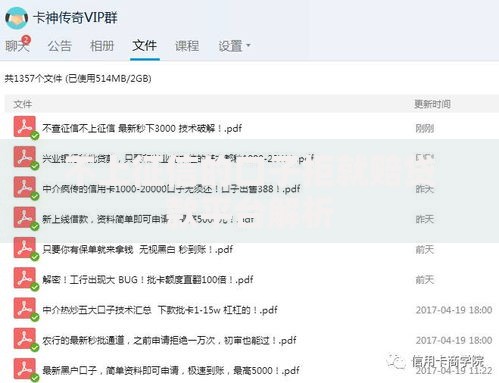Click the group title 卡神传奇VIP群
This screenshot has height=383, width=499.
75,18
